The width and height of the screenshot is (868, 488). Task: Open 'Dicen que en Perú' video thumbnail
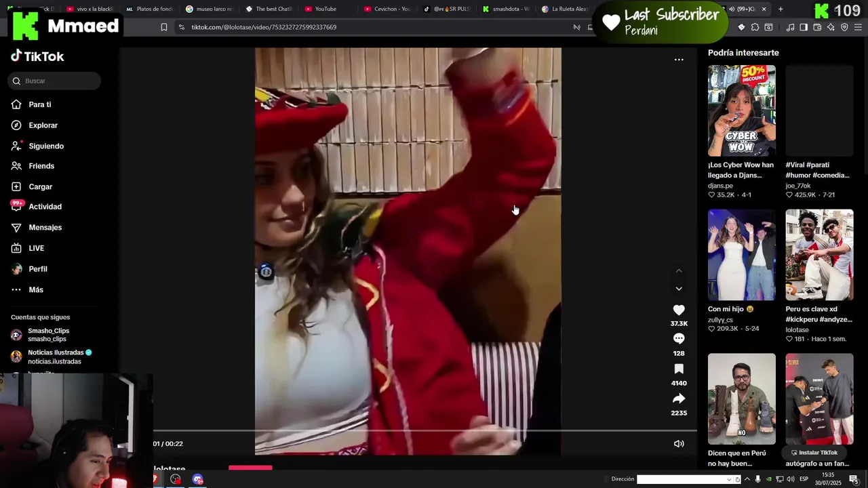742,399
